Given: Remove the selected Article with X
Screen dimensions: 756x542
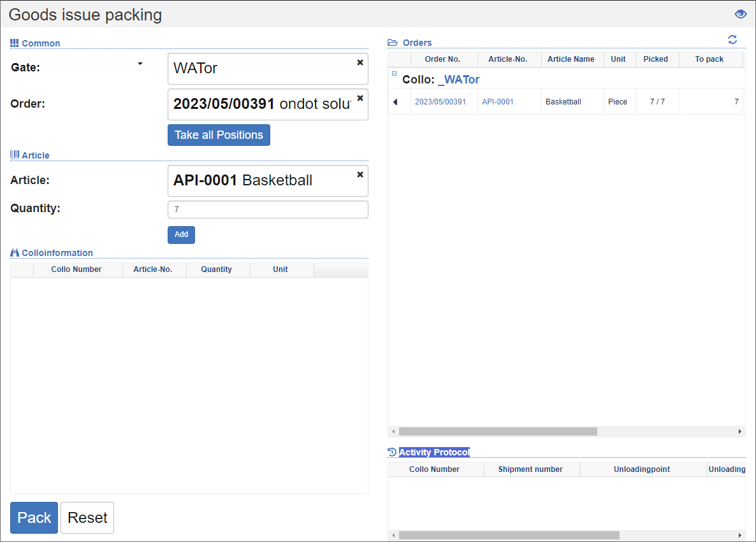Looking at the screenshot, I should [360, 175].
